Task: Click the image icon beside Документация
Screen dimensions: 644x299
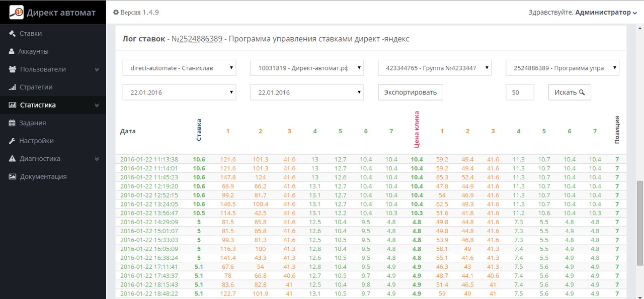Action: click(x=13, y=177)
